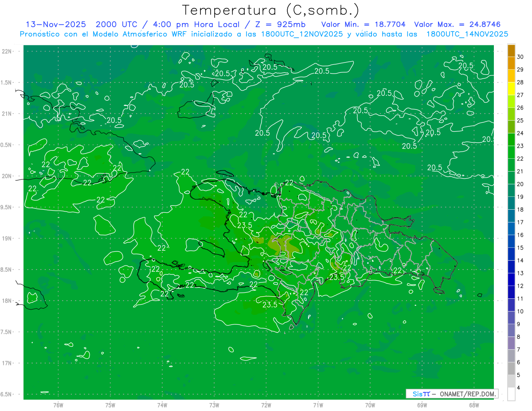Screen dimensions: 532x411
Task: Click the '74W' longitude axis label
Action: tap(162, 405)
